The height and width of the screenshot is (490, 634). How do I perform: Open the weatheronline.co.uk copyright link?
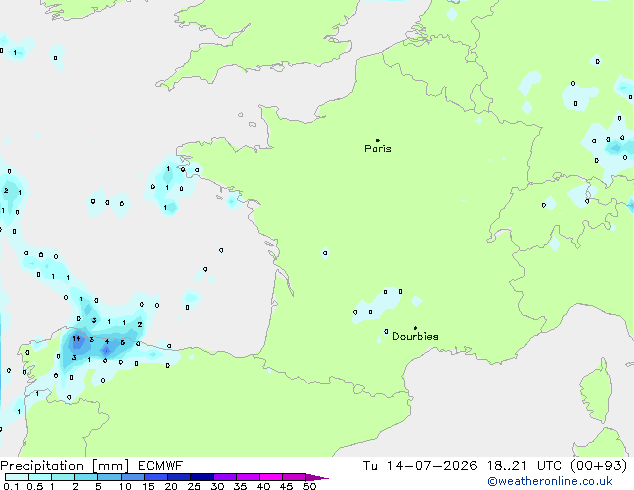[550, 481]
